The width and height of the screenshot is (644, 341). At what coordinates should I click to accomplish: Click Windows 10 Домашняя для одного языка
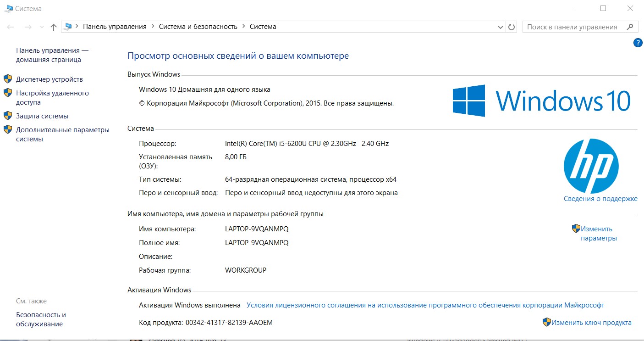[204, 89]
